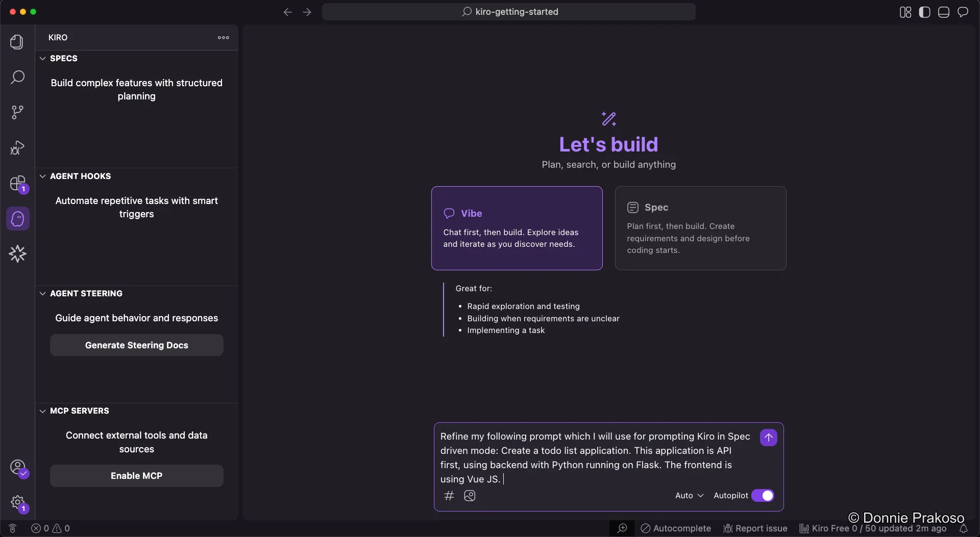Disable the Autopilot toggle
980x537 pixels.
763,495
